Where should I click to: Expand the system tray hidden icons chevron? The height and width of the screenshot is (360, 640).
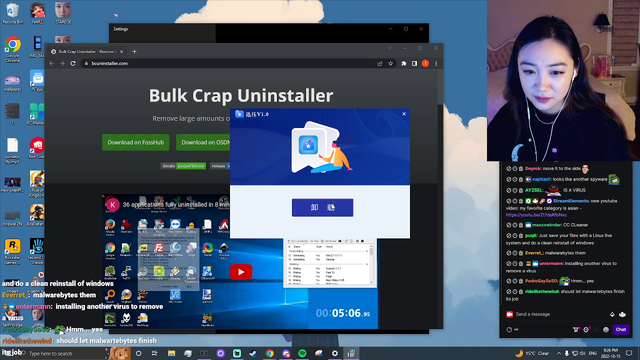coord(558,353)
